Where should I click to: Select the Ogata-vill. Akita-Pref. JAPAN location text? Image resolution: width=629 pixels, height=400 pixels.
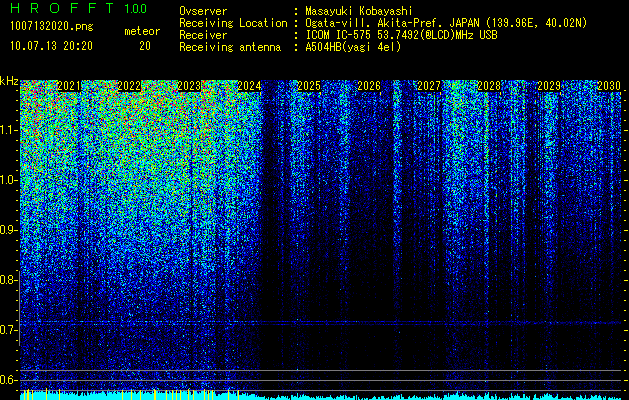click(x=446, y=23)
